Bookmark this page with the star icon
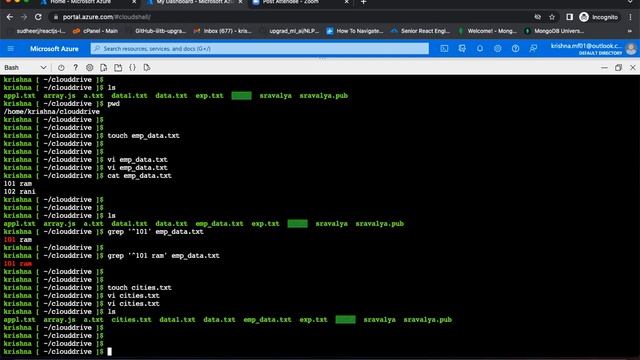This screenshot has height=360, width=640. (552, 17)
